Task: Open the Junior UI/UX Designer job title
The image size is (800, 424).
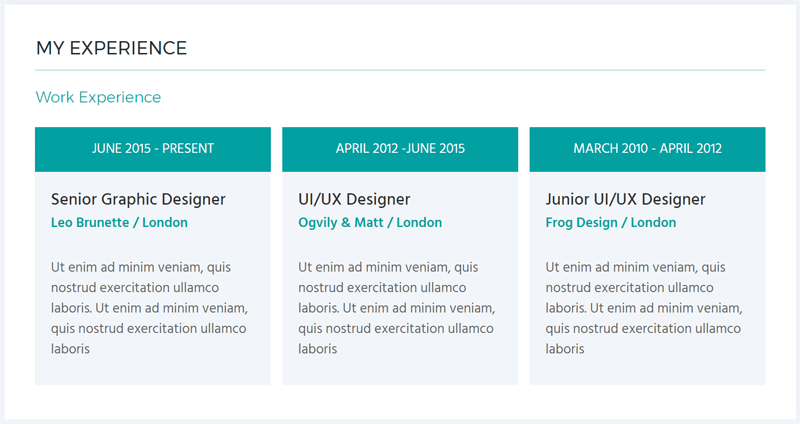Action: [625, 199]
